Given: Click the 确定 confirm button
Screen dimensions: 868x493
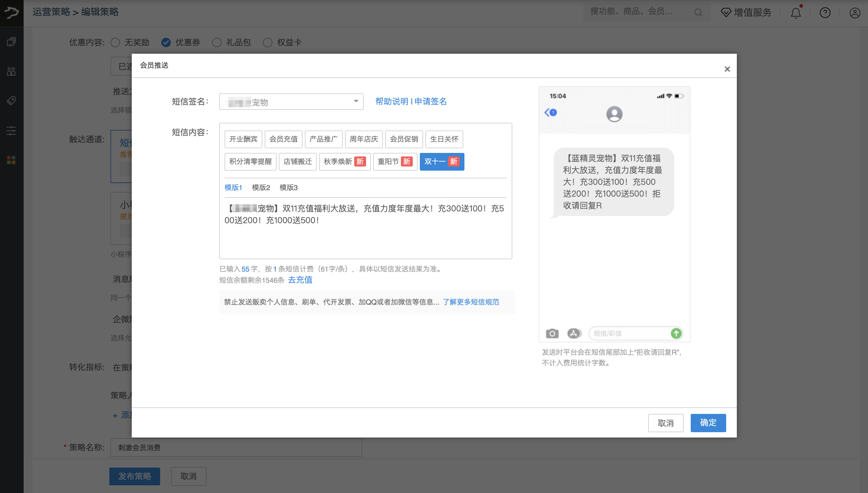Looking at the screenshot, I should pyautogui.click(x=708, y=422).
